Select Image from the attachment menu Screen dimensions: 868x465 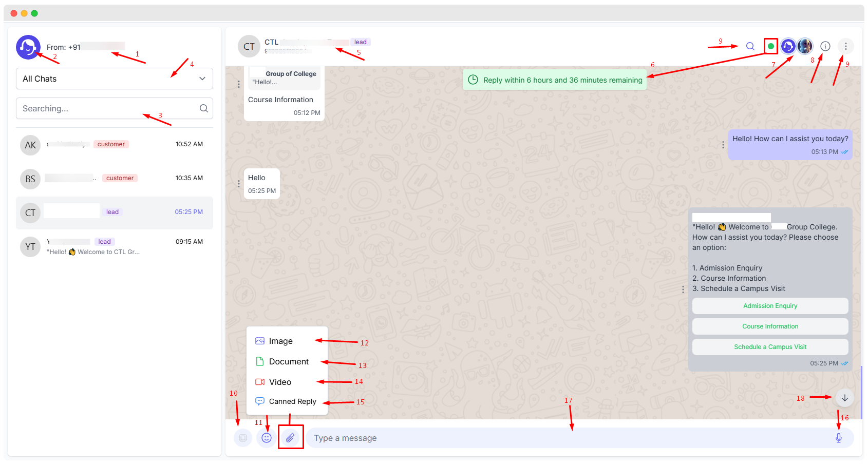coord(280,340)
